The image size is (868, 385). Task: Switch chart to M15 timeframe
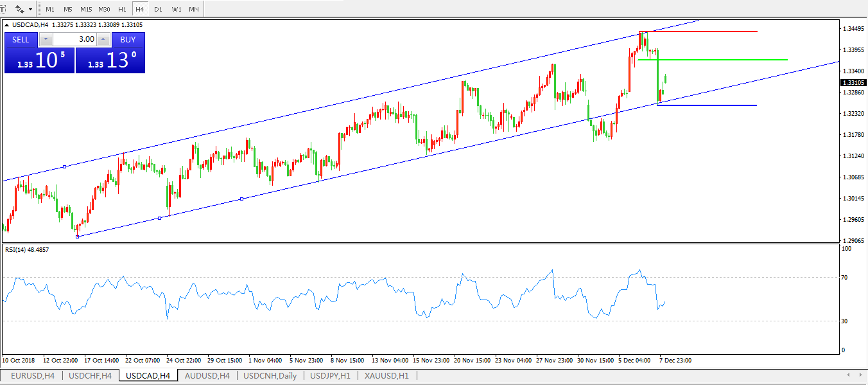[86, 10]
